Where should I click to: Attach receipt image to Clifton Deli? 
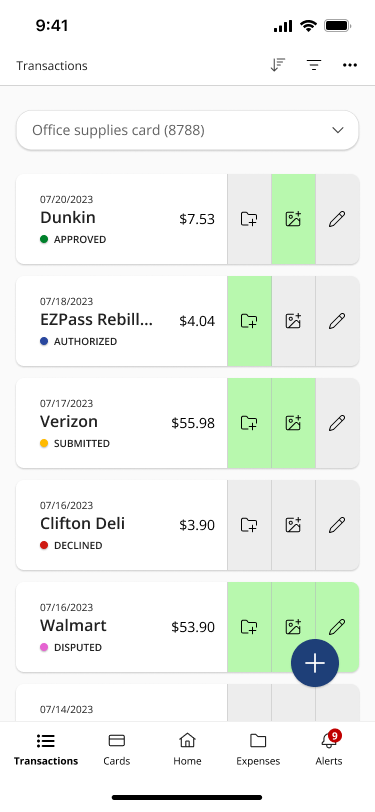click(293, 525)
